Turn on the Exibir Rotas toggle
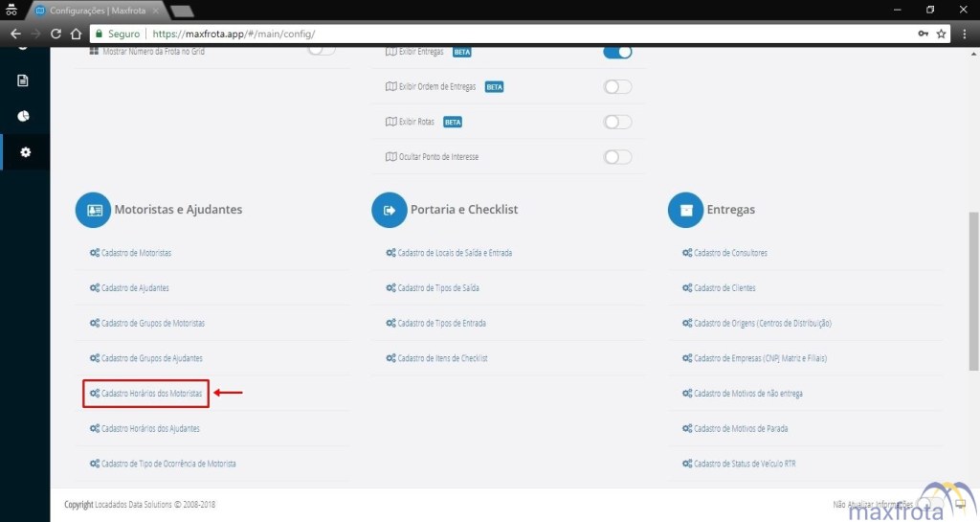980x522 pixels. coord(617,122)
